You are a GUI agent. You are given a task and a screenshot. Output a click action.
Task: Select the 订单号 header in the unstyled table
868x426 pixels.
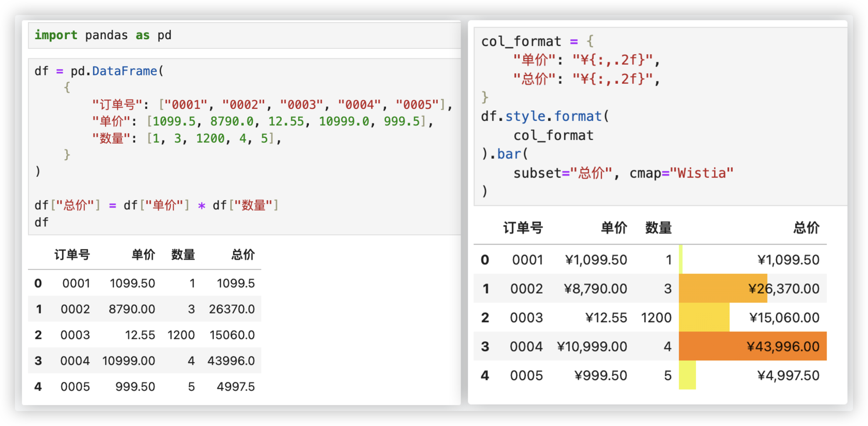[72, 255]
